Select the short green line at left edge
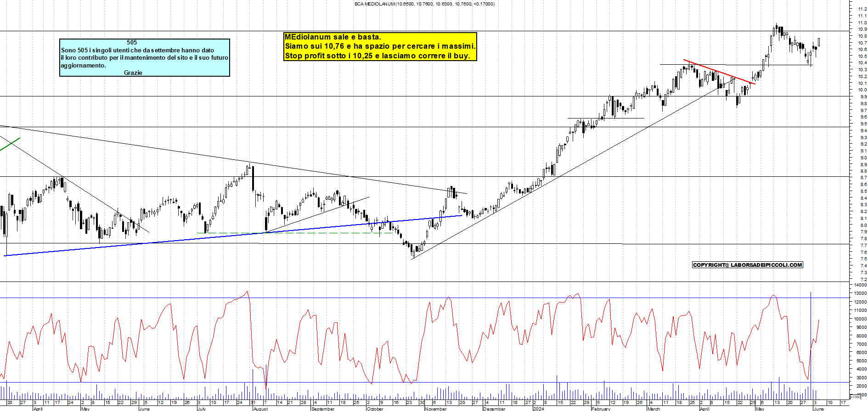 tap(10, 144)
